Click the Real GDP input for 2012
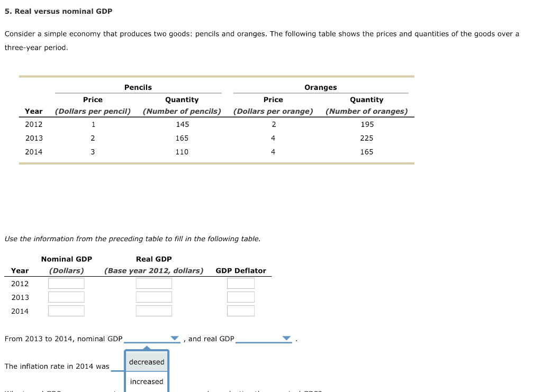The image size is (542, 392). [153, 282]
